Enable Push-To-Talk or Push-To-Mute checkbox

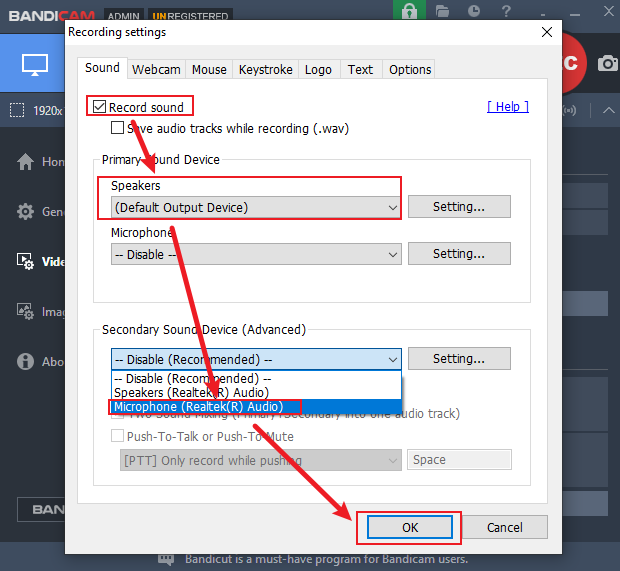click(117, 436)
